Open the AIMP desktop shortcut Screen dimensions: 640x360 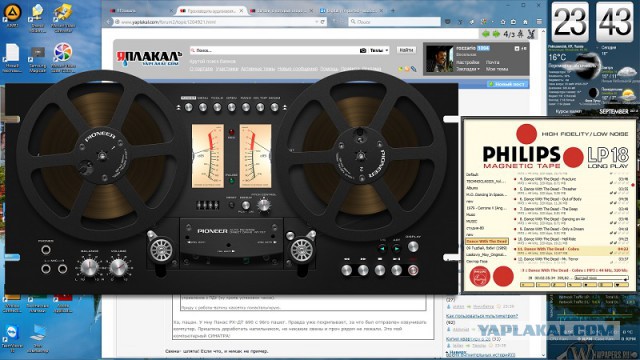(12, 16)
